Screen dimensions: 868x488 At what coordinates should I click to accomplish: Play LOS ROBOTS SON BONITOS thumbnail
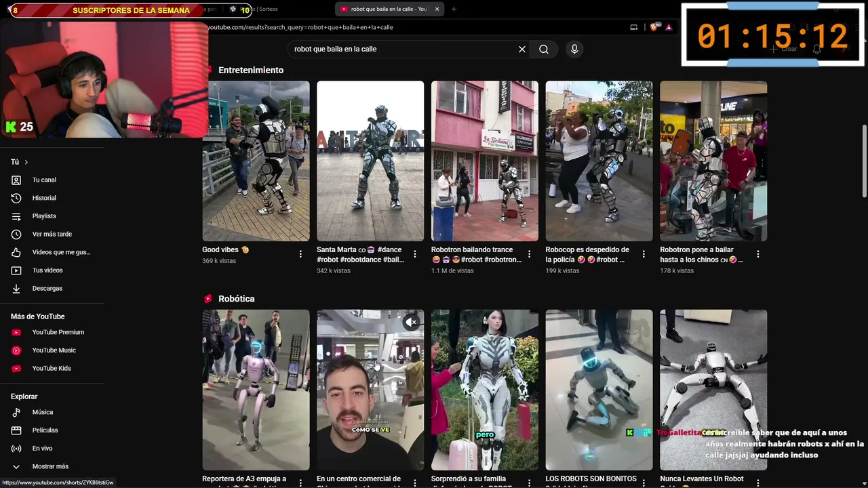coord(599,390)
